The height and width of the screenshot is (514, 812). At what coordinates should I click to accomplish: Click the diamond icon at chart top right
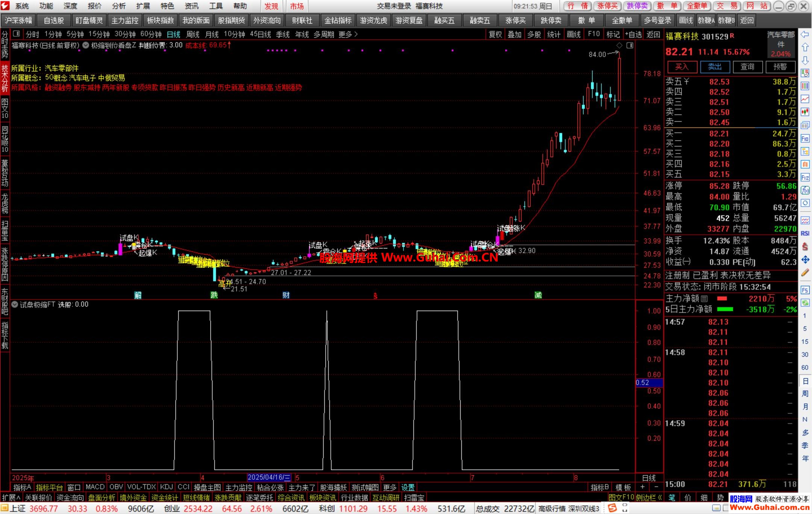click(x=620, y=45)
